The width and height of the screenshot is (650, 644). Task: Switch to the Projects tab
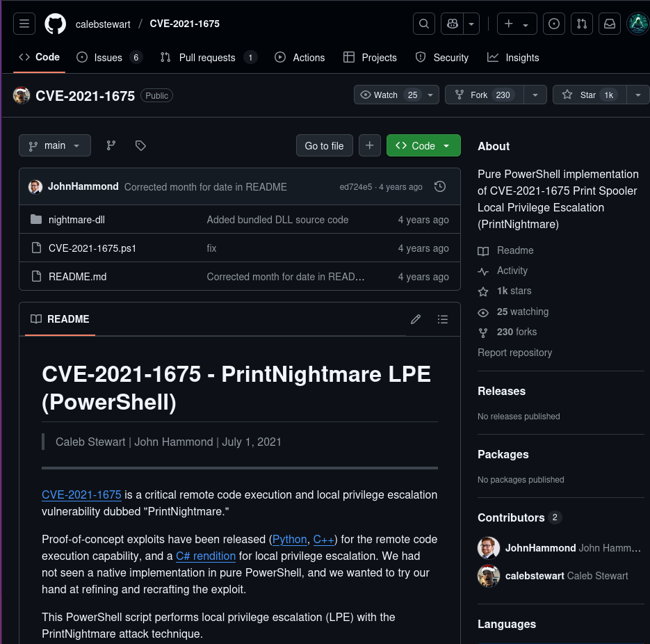click(370, 57)
